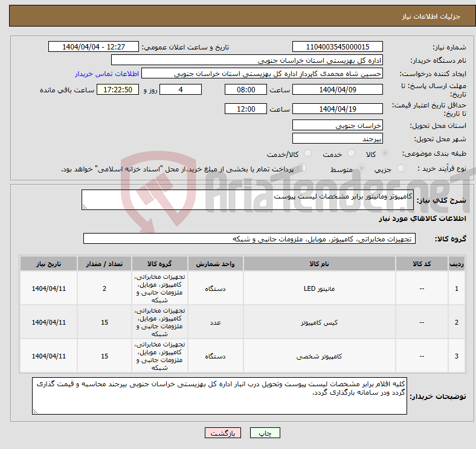Select the کالا/خدمت radio button

[x=308, y=153]
